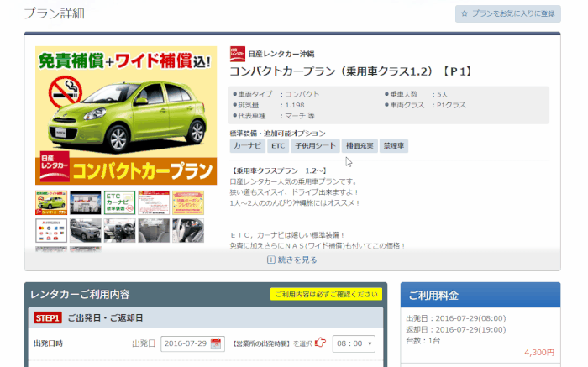Click the 【営業所の出発時間】を選択 prompt text
This screenshot has height=367, width=588.
pyautogui.click(x=272, y=343)
